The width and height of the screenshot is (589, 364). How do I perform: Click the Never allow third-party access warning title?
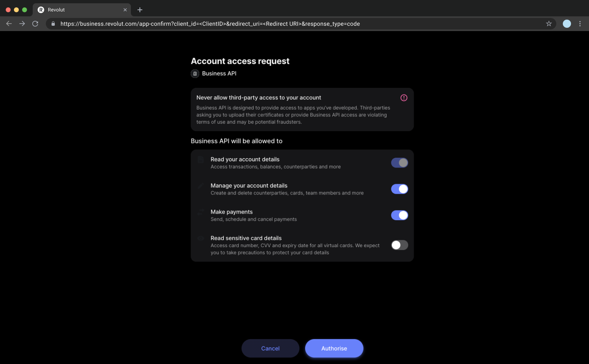click(259, 98)
